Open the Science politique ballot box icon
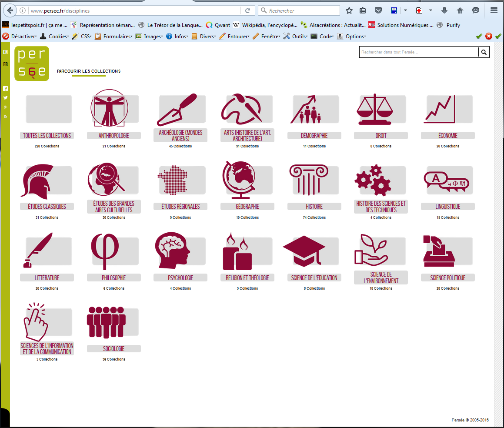504x428 pixels. pyautogui.click(x=439, y=251)
